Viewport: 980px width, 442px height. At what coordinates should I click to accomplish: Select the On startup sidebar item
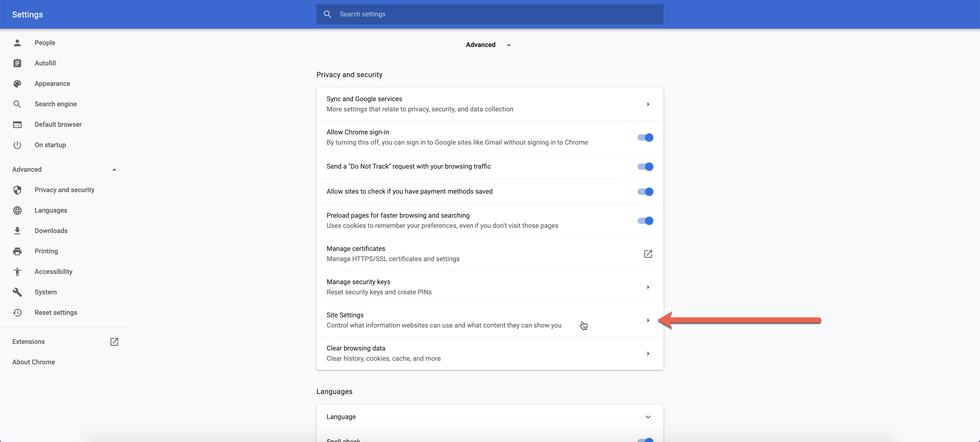pyautogui.click(x=50, y=145)
